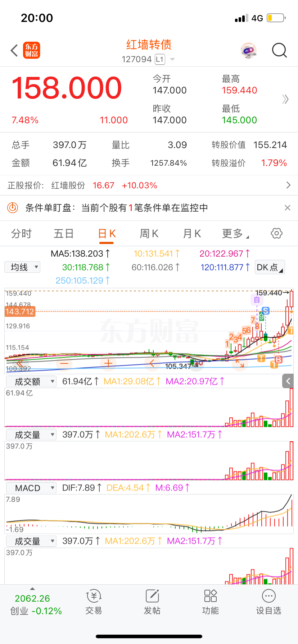Open the 交易 trade tab
Image resolution: width=298 pixels, height=644 pixels.
94,602
